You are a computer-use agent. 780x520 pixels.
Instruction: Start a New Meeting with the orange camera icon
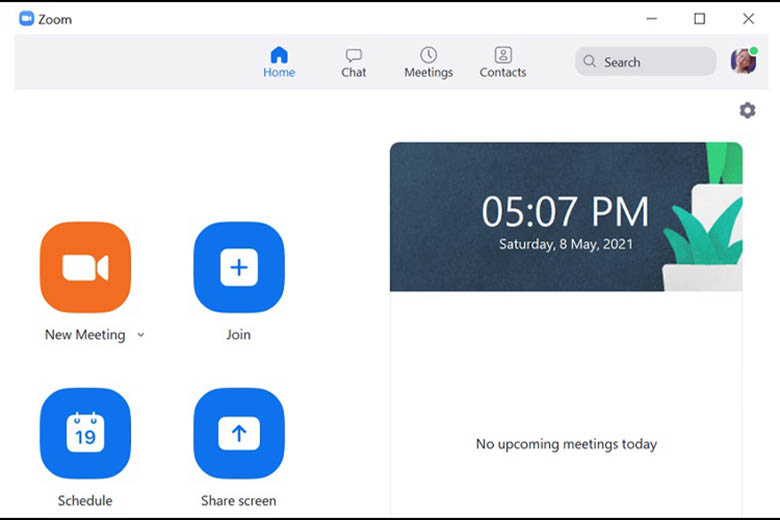tap(85, 267)
